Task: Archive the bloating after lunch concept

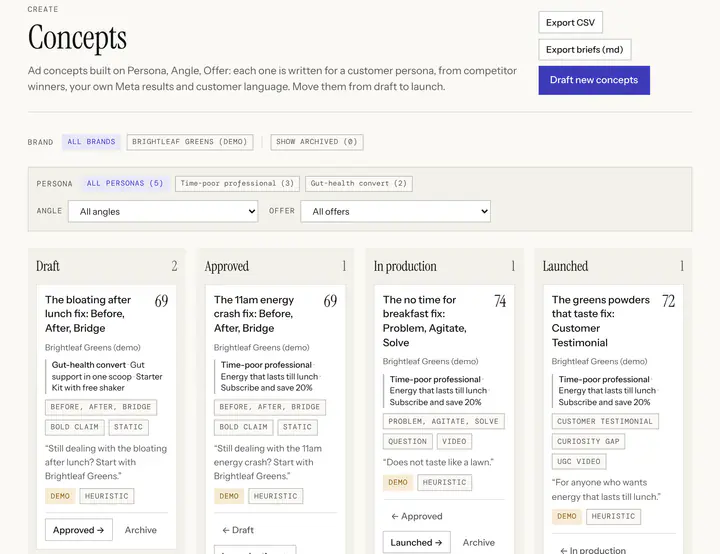Action: point(141,530)
